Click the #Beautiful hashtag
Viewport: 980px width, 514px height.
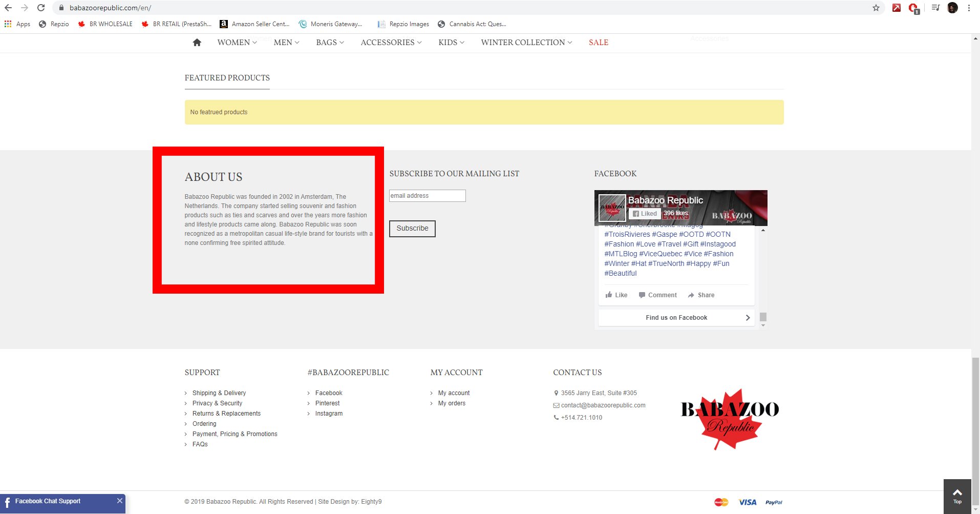tap(621, 274)
